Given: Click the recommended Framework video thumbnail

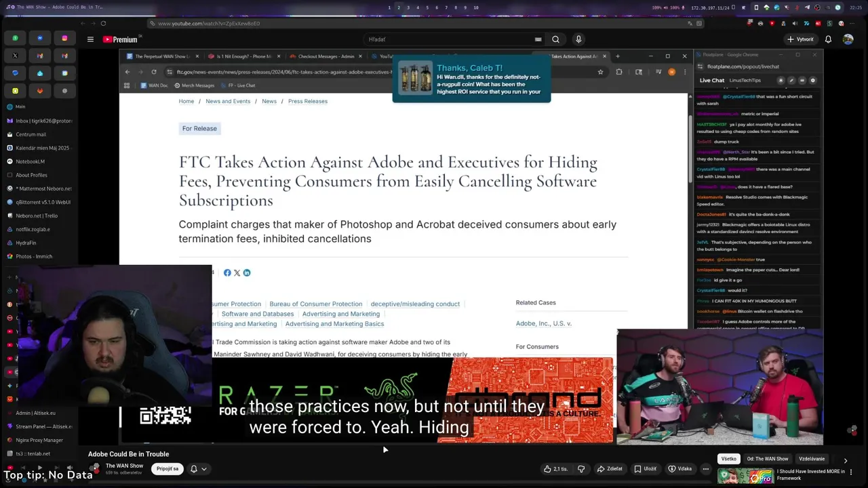Looking at the screenshot, I should click(x=746, y=476).
